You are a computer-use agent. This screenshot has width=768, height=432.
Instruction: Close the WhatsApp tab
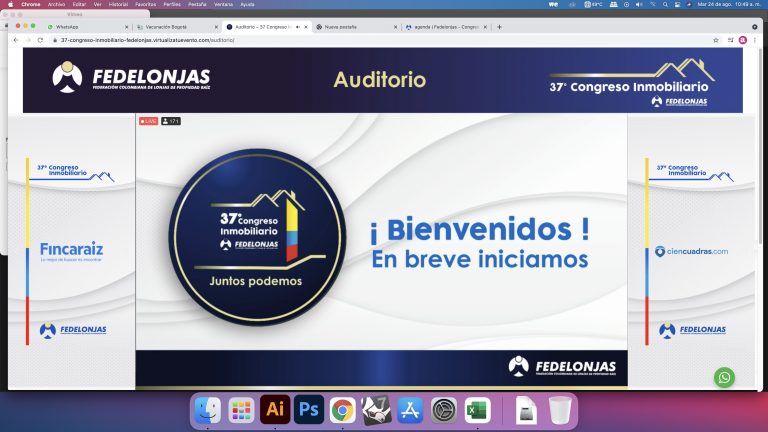coord(126,27)
